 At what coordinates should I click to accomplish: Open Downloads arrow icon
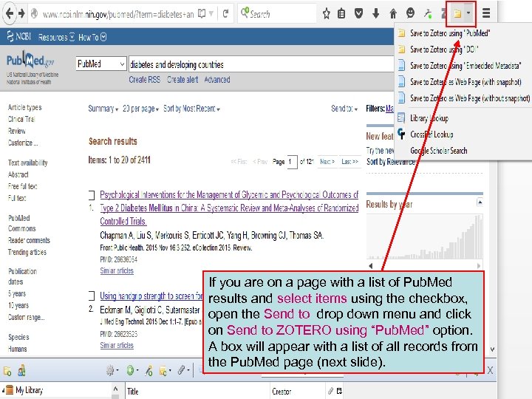point(375,13)
